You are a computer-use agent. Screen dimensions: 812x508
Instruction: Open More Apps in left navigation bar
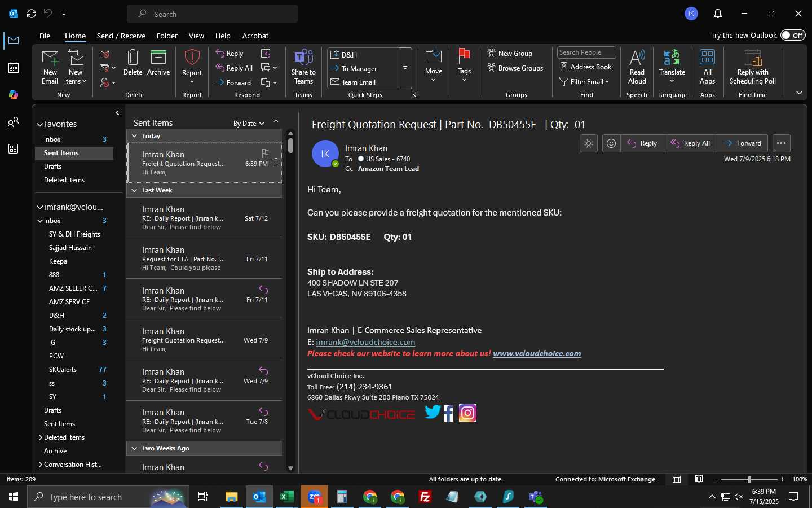pos(14,149)
